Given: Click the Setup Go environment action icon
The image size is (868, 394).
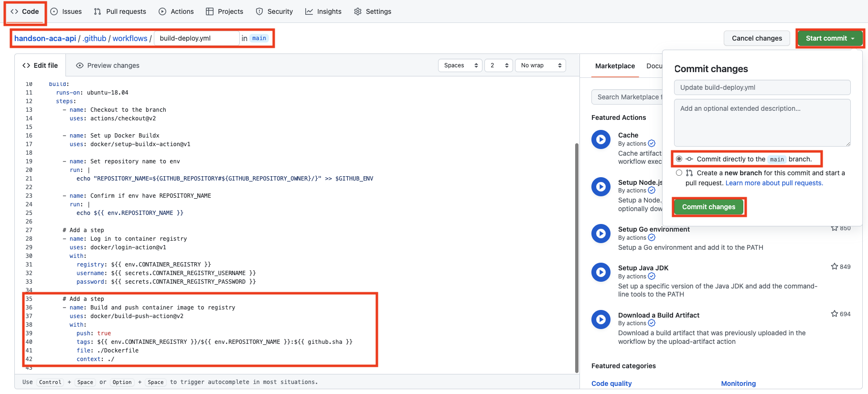Looking at the screenshot, I should click(x=601, y=234).
